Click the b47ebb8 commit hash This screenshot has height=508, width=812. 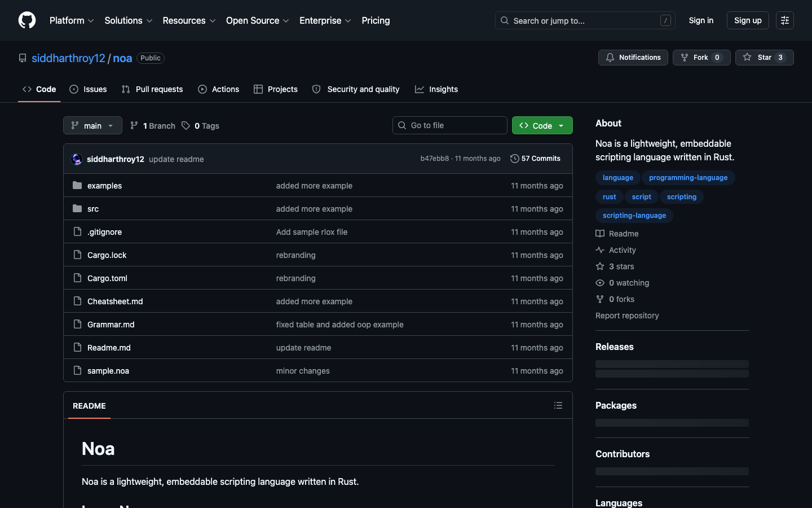435,159
